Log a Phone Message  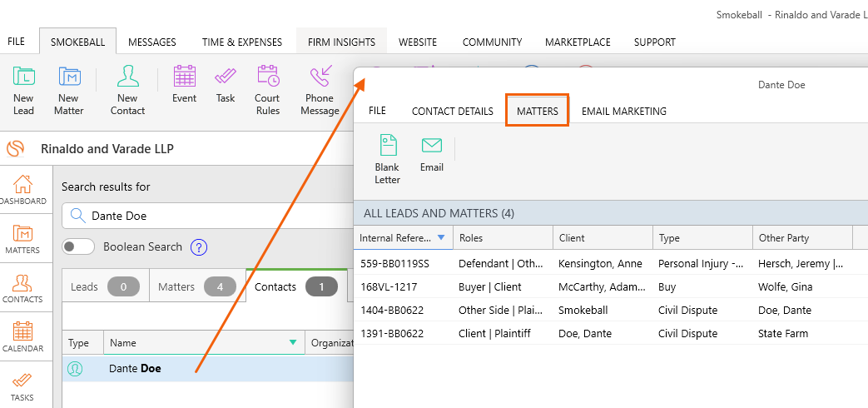pyautogui.click(x=320, y=90)
